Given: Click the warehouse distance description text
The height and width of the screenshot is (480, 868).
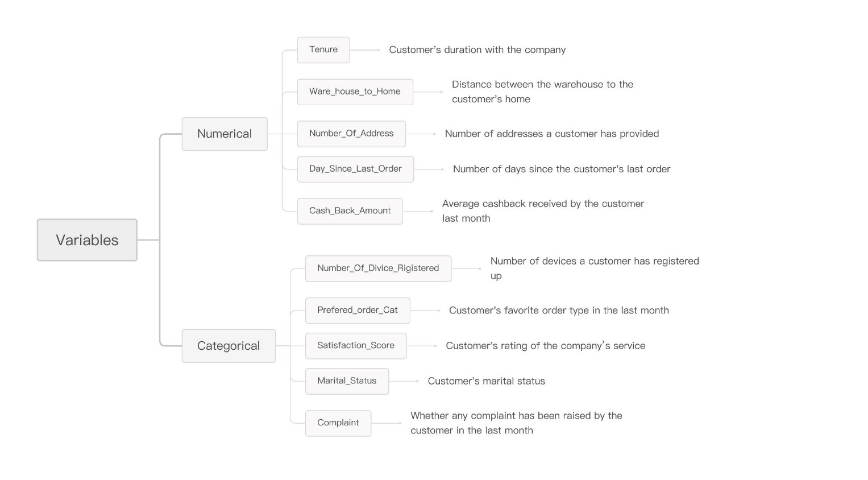Looking at the screenshot, I should click(542, 92).
